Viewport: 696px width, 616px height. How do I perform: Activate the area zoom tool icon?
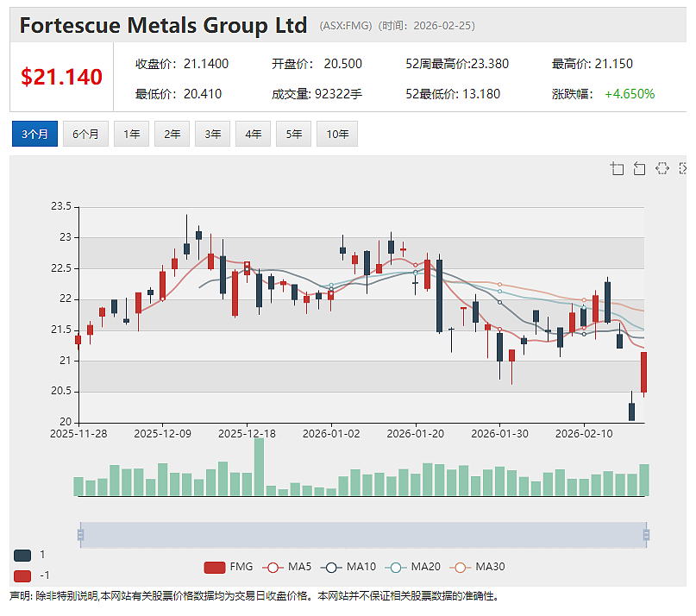pyautogui.click(x=617, y=168)
